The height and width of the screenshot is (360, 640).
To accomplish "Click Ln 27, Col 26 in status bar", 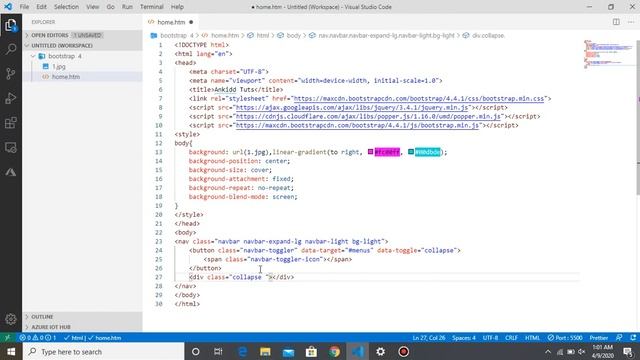I will coord(429,338).
